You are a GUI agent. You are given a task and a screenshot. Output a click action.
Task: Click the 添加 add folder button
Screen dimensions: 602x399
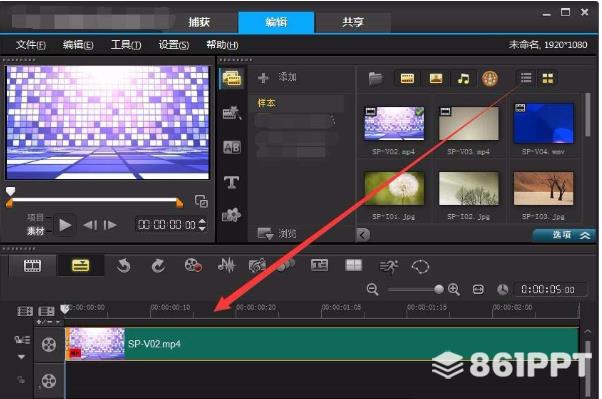coord(277,78)
